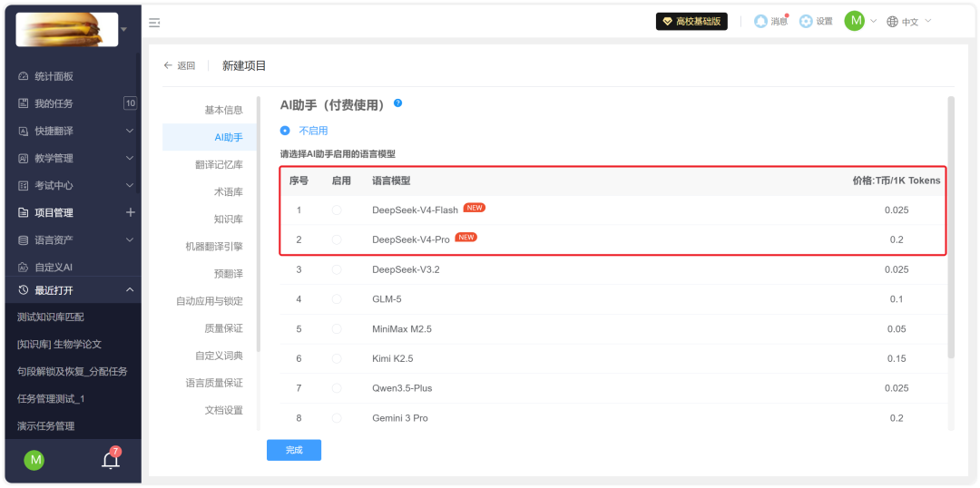The height and width of the screenshot is (488, 980).
Task: Click the burger logo thumbnail
Action: pyautogui.click(x=67, y=29)
